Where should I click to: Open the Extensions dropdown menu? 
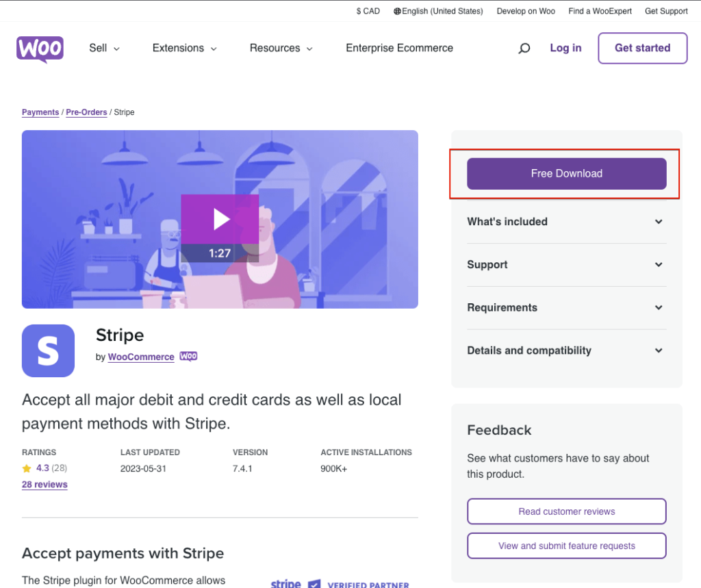[184, 48]
